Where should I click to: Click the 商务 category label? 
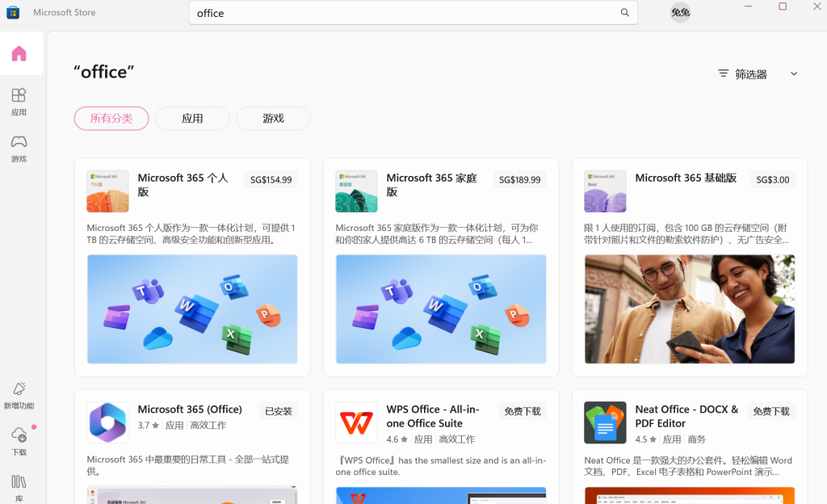(x=696, y=439)
